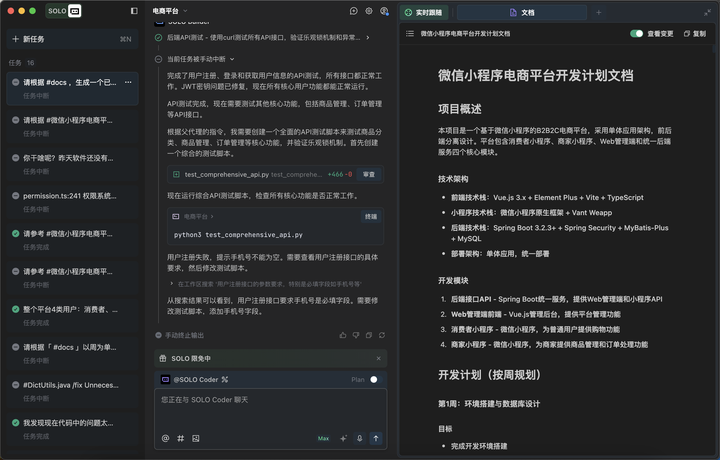
Task: Expand the 后端API测试 task step
Action: click(367, 38)
